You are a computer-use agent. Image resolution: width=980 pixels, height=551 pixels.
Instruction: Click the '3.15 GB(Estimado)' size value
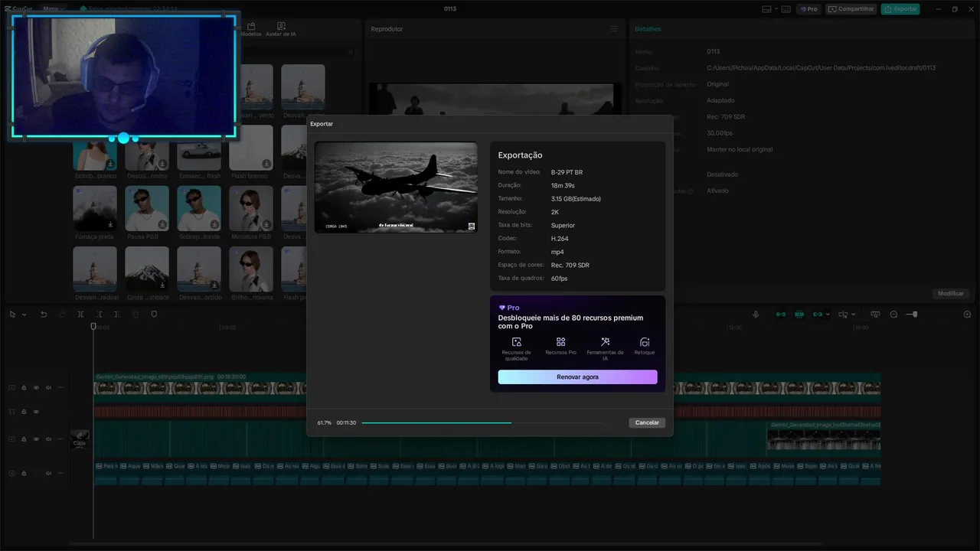[576, 198]
